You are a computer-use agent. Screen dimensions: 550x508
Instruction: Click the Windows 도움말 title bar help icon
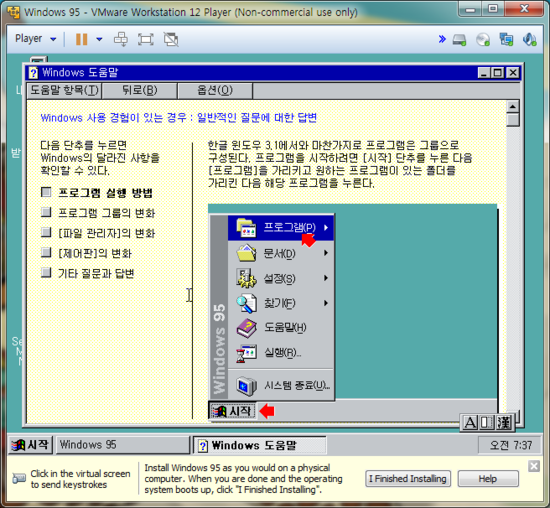pyautogui.click(x=34, y=73)
